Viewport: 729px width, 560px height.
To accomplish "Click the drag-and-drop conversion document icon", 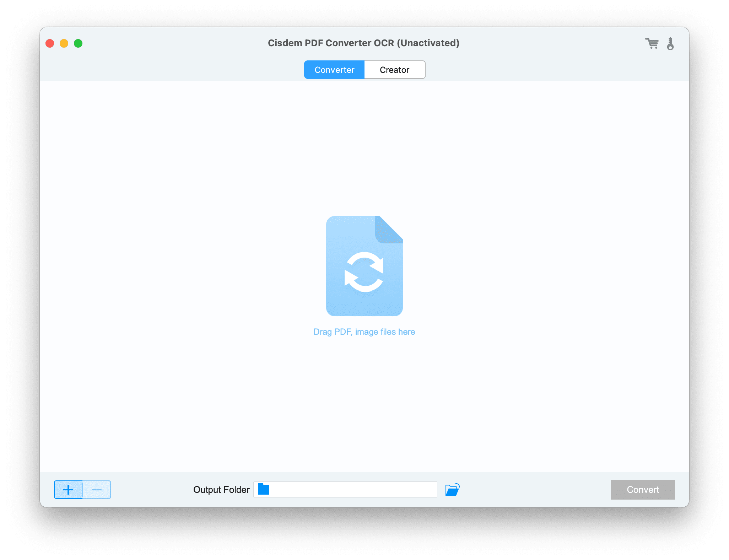I will click(364, 265).
